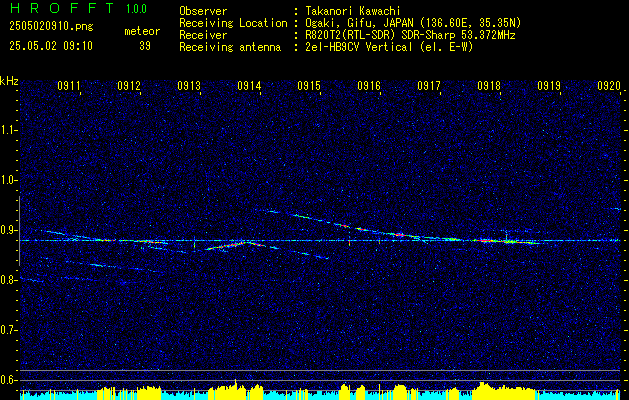Click the Observer label

[x=203, y=11]
